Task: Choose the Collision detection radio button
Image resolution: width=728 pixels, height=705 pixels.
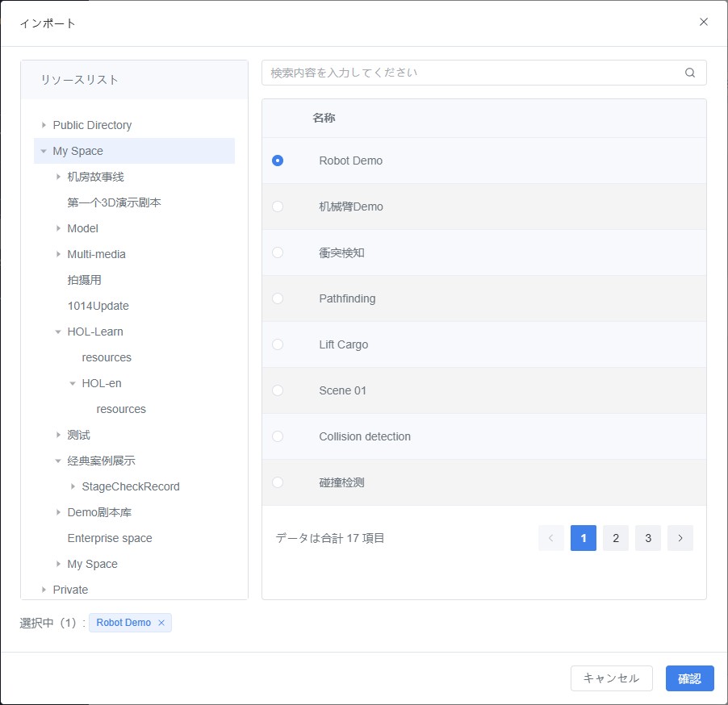Action: (278, 436)
